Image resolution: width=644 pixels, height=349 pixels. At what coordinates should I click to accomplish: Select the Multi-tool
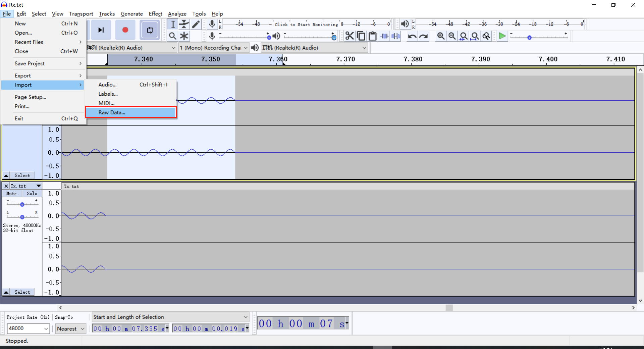click(184, 36)
